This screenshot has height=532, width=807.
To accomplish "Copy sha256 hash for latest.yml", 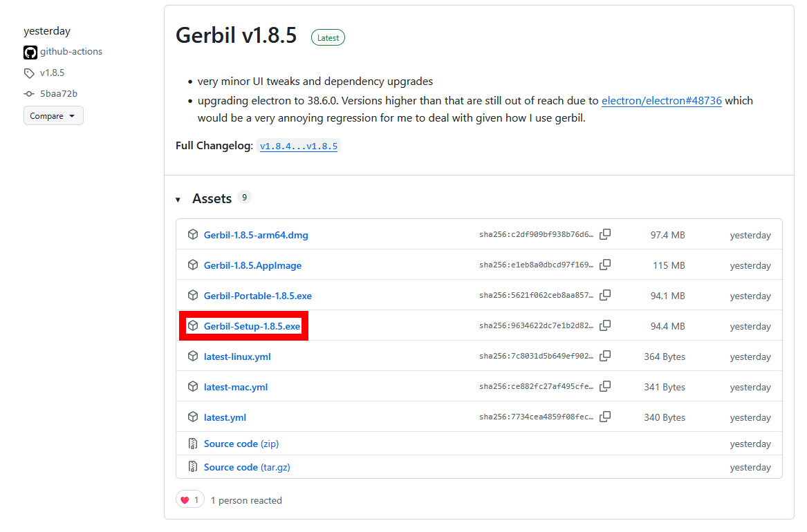I will [x=605, y=417].
